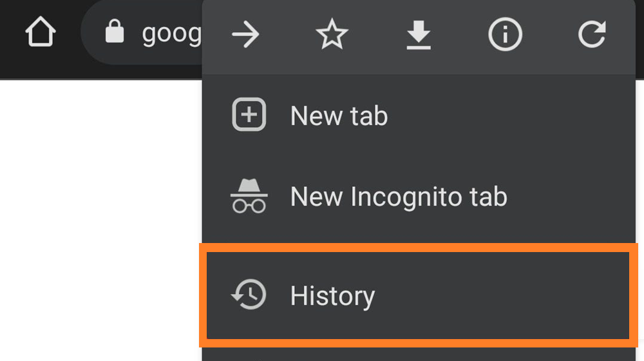Bookmark this page with the star
644x361 pixels.
(x=332, y=35)
